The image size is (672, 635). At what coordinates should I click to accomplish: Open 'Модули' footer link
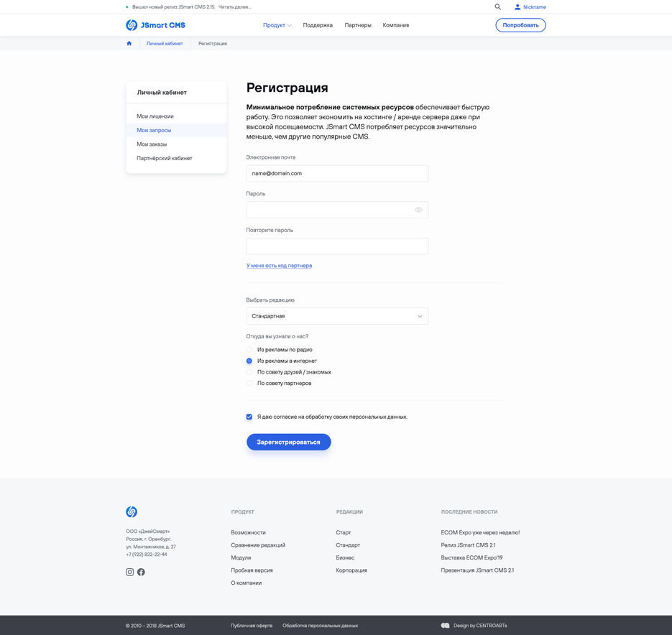click(x=241, y=557)
